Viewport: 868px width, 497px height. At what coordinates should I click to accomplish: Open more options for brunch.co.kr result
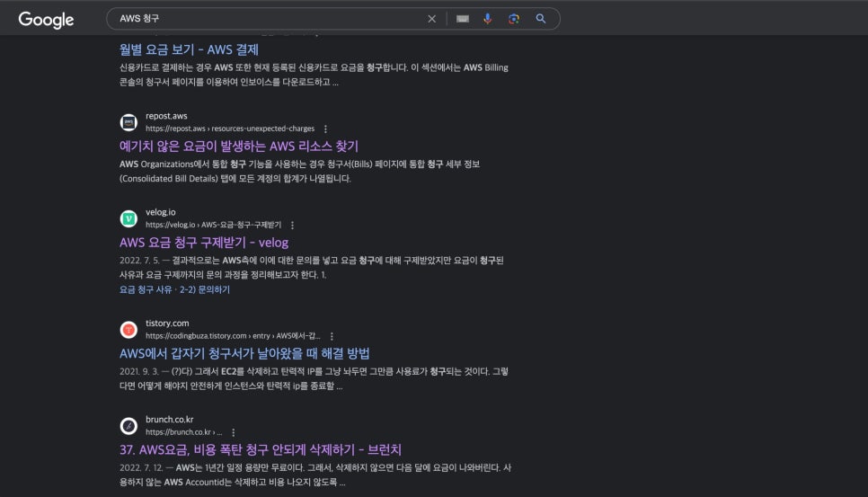(x=233, y=432)
